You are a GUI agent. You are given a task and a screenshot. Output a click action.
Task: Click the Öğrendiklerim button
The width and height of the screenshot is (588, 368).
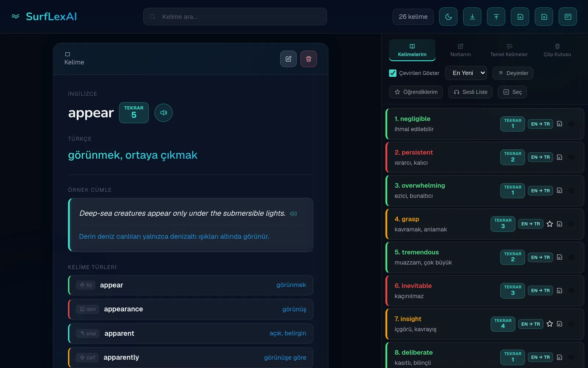coord(416,92)
